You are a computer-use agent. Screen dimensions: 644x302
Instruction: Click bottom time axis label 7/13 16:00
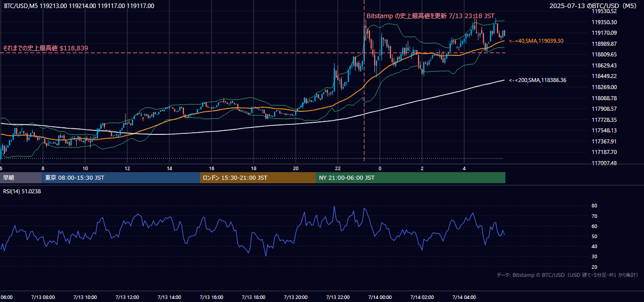tap(212, 297)
